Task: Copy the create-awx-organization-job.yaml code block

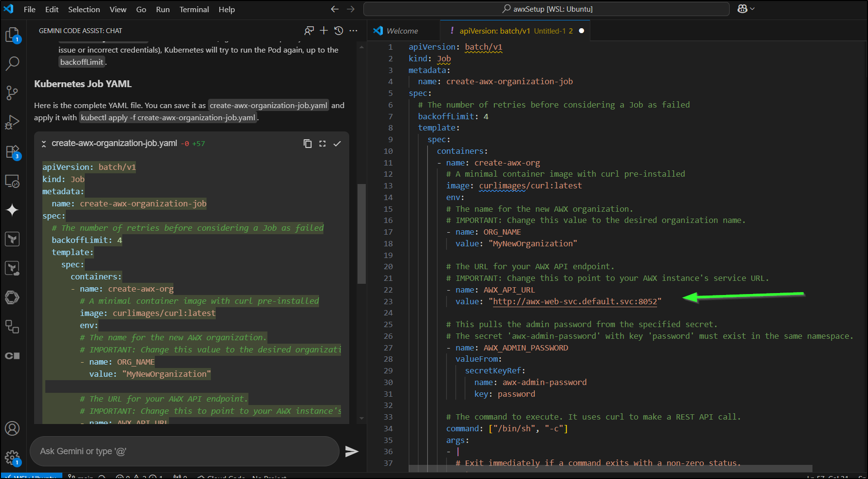Action: pos(307,144)
